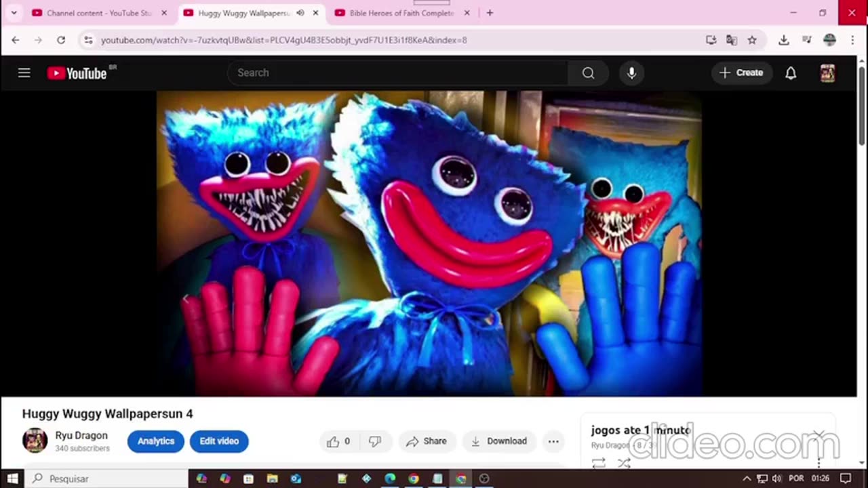Open the account avatar menu
The width and height of the screenshot is (868, 488).
[x=827, y=73]
